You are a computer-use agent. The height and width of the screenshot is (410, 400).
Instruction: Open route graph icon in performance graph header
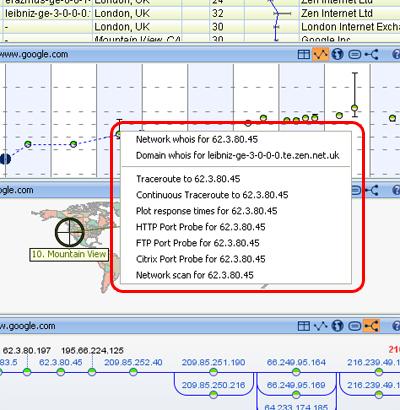(371, 54)
